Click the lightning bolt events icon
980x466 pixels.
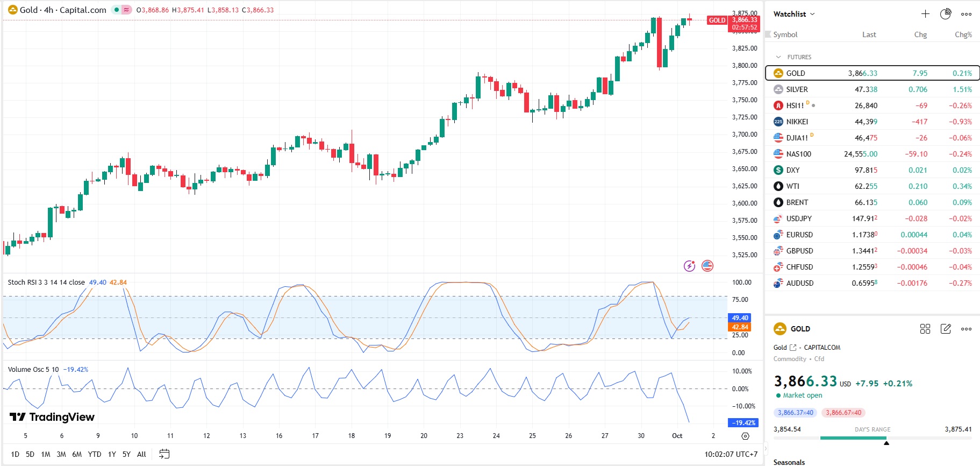[x=689, y=266]
